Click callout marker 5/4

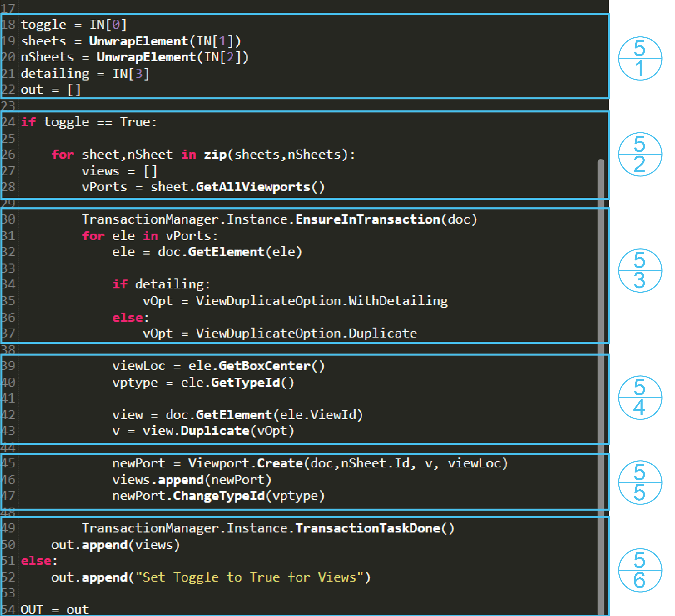[x=640, y=397]
